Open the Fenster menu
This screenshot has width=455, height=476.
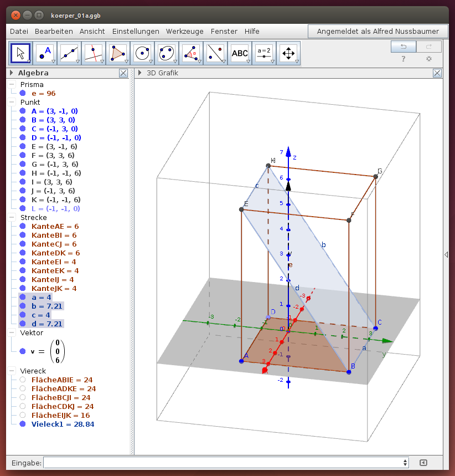click(x=224, y=31)
